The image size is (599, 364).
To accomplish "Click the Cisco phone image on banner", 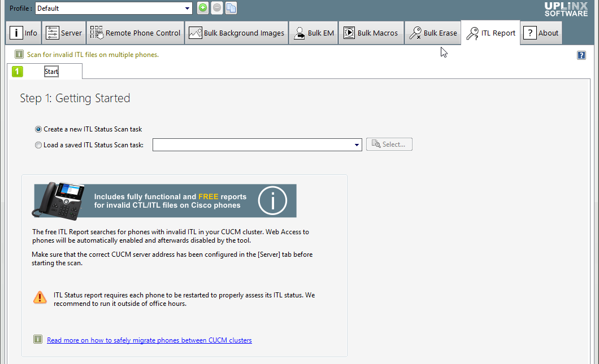I will (58, 201).
